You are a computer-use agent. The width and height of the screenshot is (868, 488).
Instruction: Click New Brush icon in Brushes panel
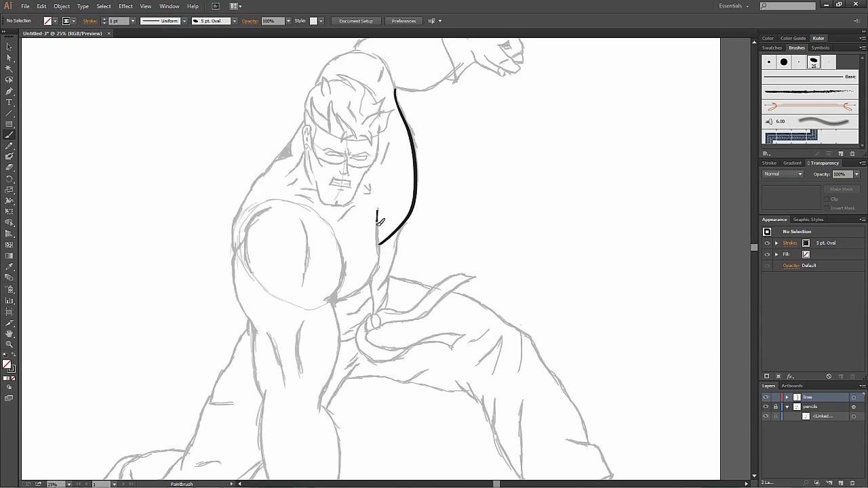pyautogui.click(x=841, y=153)
